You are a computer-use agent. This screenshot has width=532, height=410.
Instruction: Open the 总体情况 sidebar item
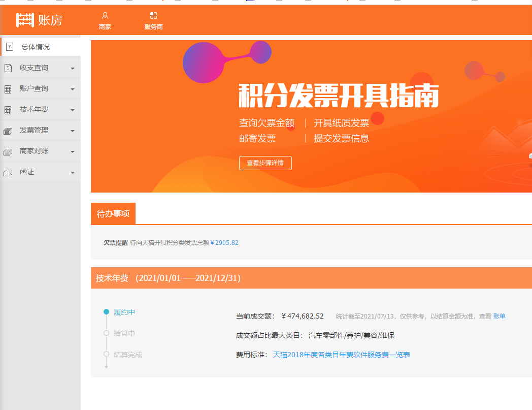pyautogui.click(x=41, y=47)
